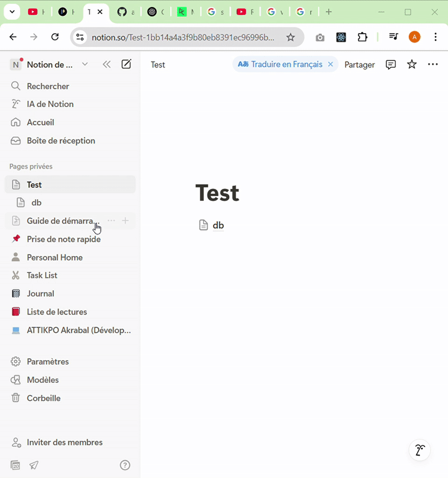Open the page options three-dot menu
This screenshot has height=478, width=448.
click(432, 64)
